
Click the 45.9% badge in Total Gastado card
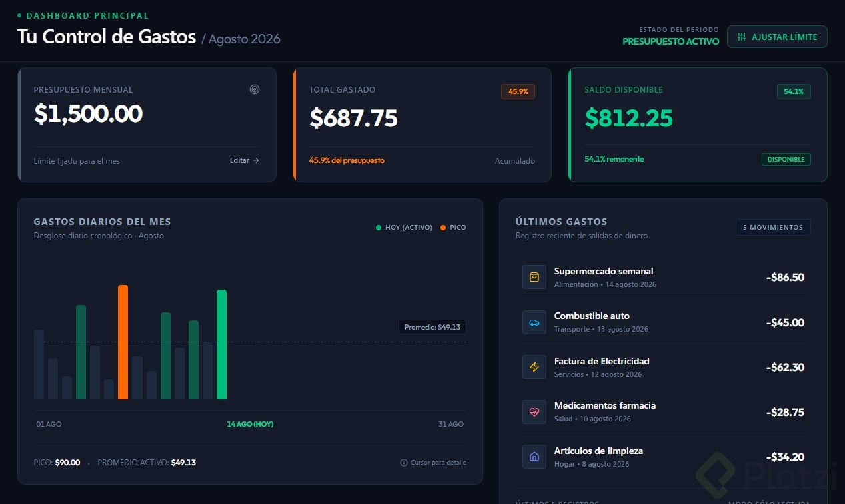tap(518, 91)
